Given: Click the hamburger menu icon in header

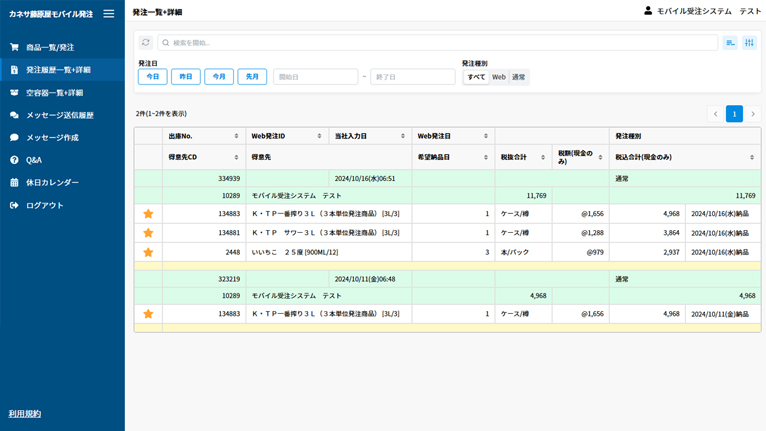Looking at the screenshot, I should (x=109, y=14).
